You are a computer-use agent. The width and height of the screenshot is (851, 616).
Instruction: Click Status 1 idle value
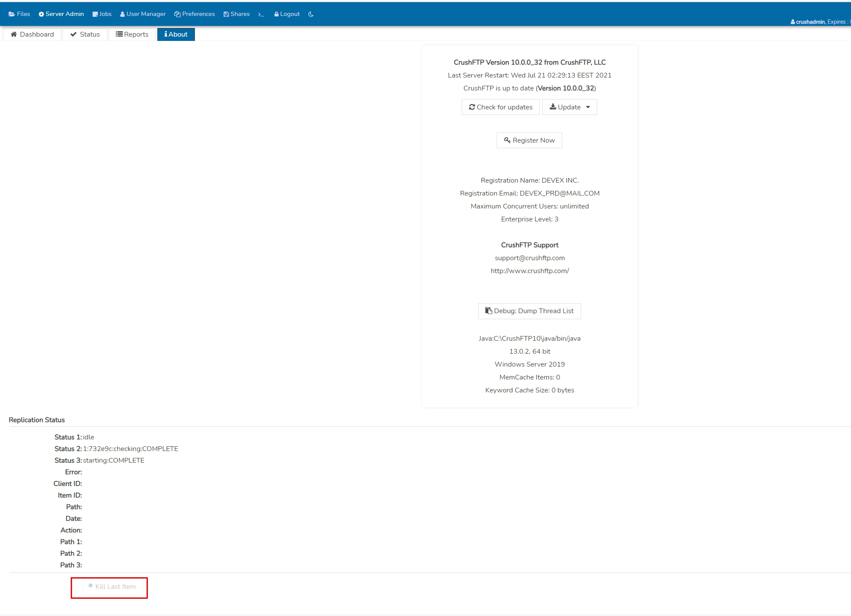click(88, 437)
